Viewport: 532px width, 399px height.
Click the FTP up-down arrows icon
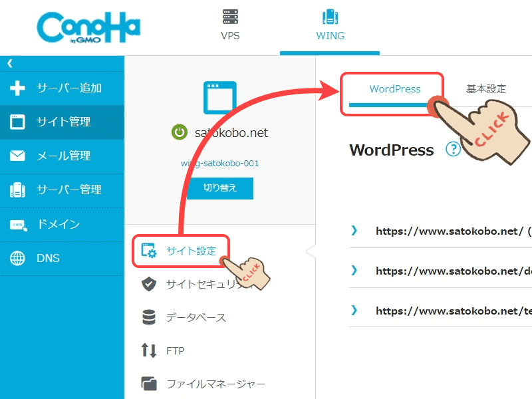tap(148, 350)
